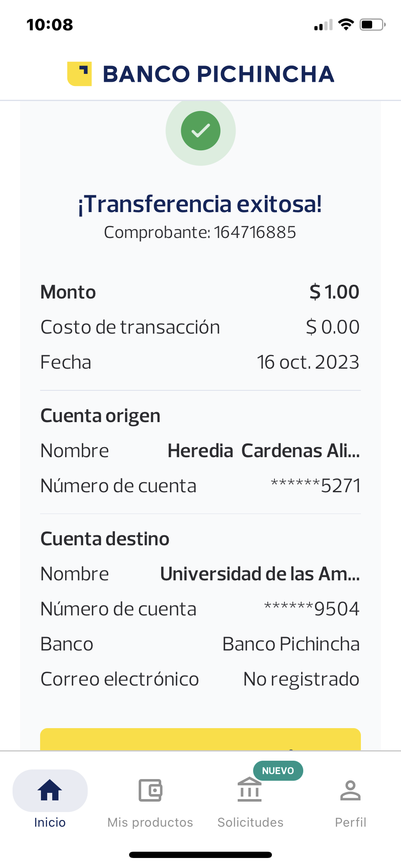Tap the Banco Pichincha yellow logo icon

coord(79,74)
